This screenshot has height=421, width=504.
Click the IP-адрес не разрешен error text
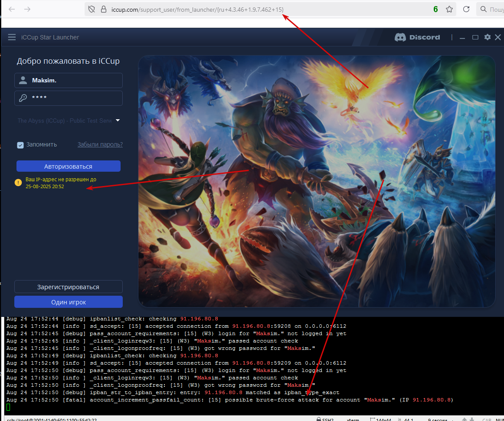point(61,183)
